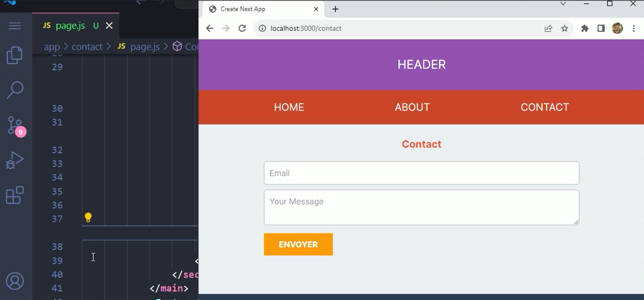Open the Source Control view showing 9 changes
The image size is (644, 300).
tap(16, 126)
